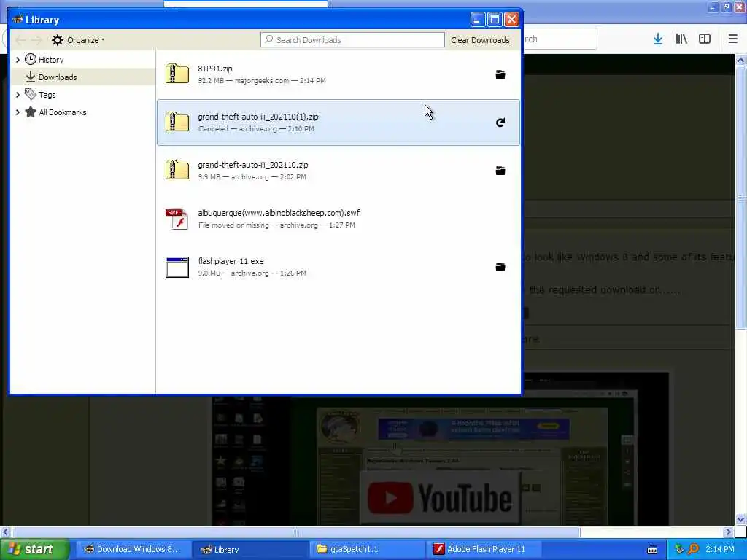This screenshot has height=560, width=747.
Task: Click the '92.2 MB — majorgeeks.com' details text
Action: [244, 80]
